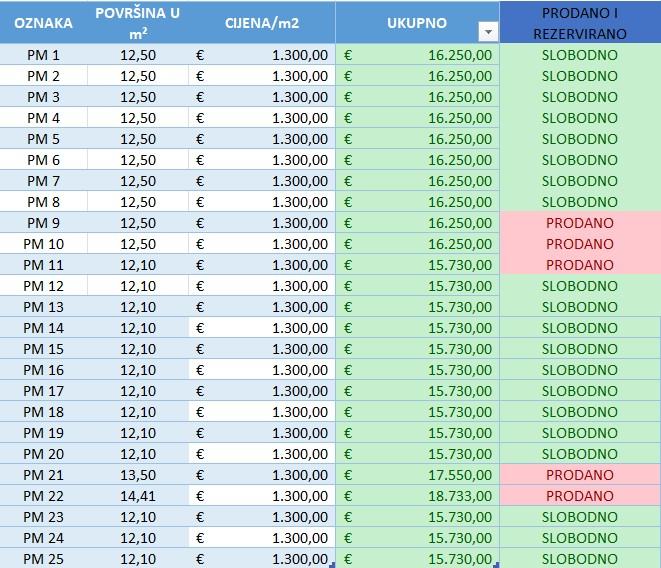Select the 15.730,00 total in PM 11 row
Viewport: 661px width, 568px height.
(417, 265)
